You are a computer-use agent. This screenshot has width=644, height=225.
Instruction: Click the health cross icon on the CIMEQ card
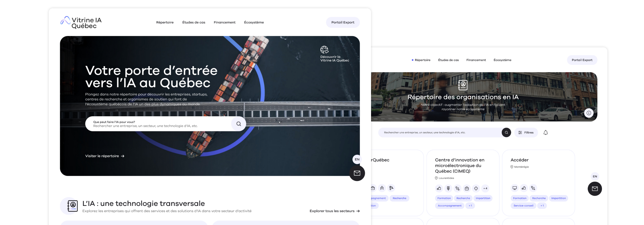pyautogui.click(x=476, y=188)
